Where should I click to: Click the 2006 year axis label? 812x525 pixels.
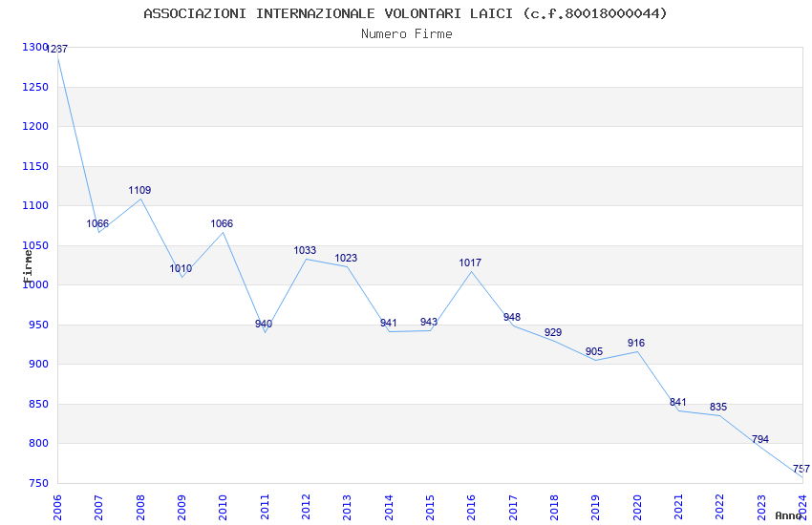(57, 508)
